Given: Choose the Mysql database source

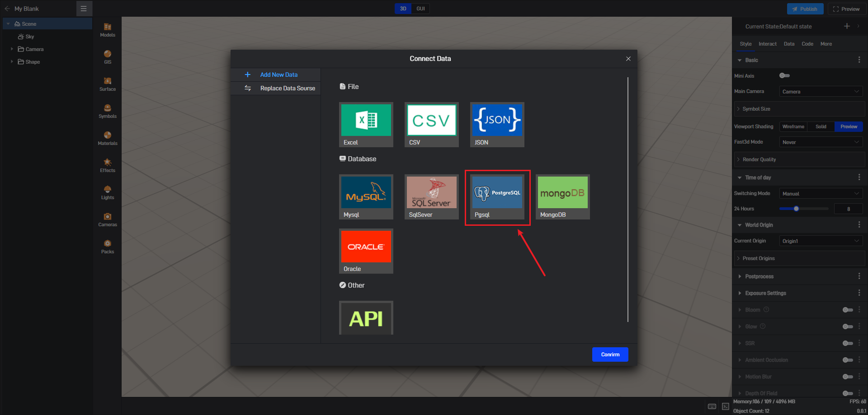Looking at the screenshot, I should pos(366,197).
